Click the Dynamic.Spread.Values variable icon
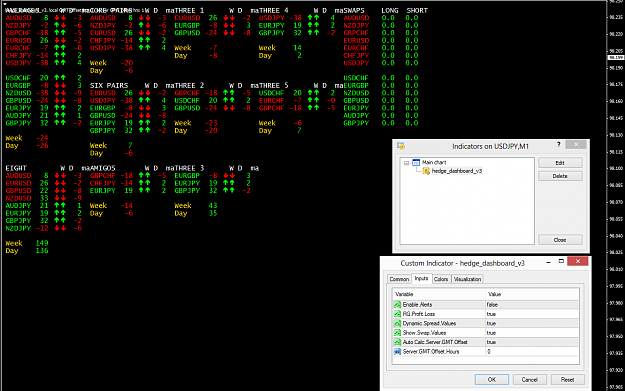Viewport: 625px width, 391px height. point(397,323)
